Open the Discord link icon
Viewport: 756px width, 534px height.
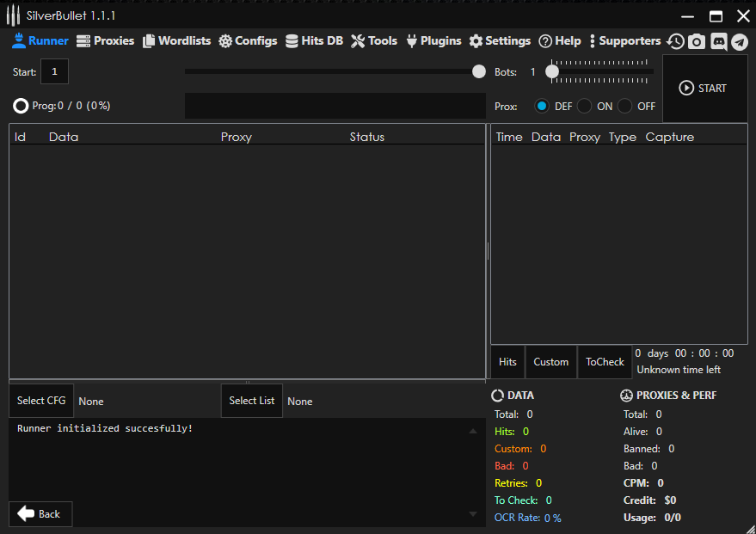click(718, 41)
